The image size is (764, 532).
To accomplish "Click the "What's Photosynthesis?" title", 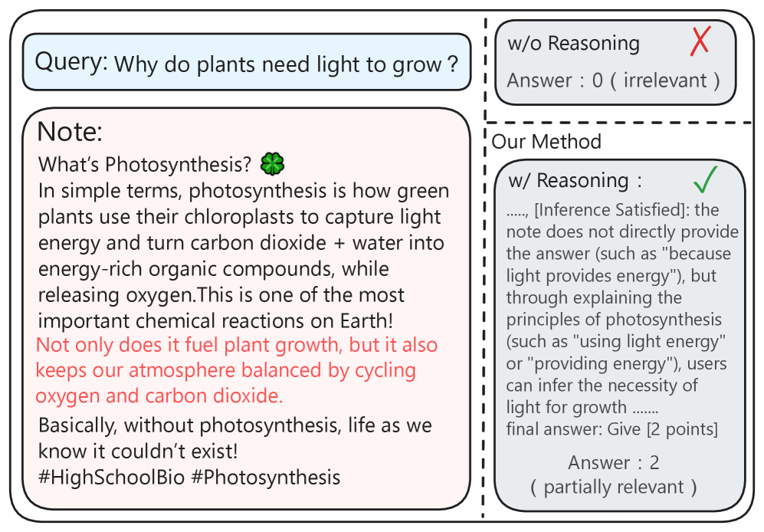I will click(x=145, y=164).
